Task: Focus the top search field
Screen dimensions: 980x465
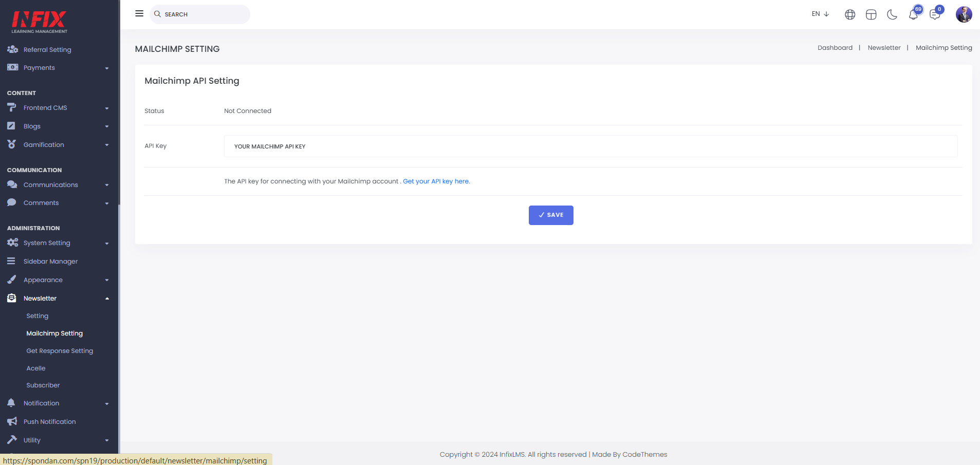Action: coord(200,14)
